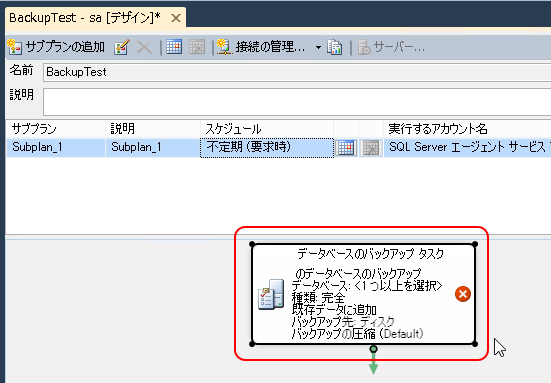The width and height of the screenshot is (551, 383).
Task: Click the remove schedule icon in toolbar
Action: [197, 47]
